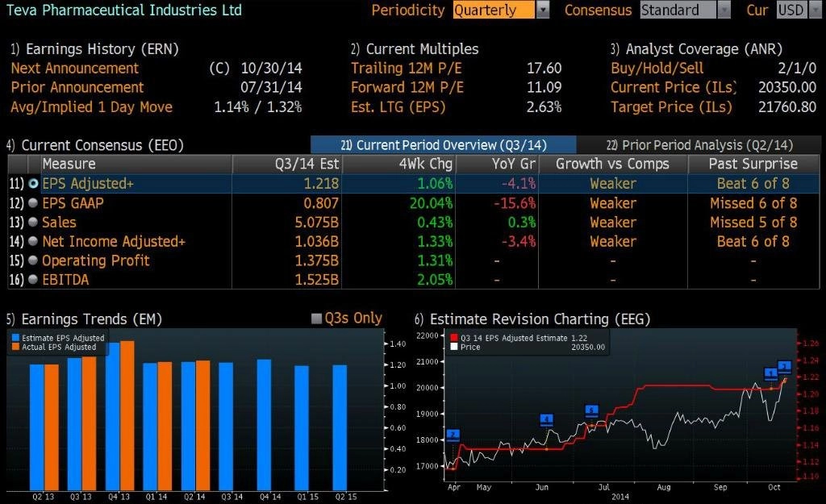The height and width of the screenshot is (504, 826).
Task: Click the Buy/Hold/Sell value 2/1/0
Action: (797, 68)
